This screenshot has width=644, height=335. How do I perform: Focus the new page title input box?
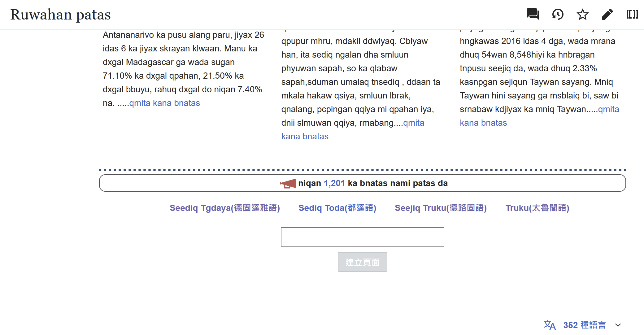pyautogui.click(x=362, y=237)
